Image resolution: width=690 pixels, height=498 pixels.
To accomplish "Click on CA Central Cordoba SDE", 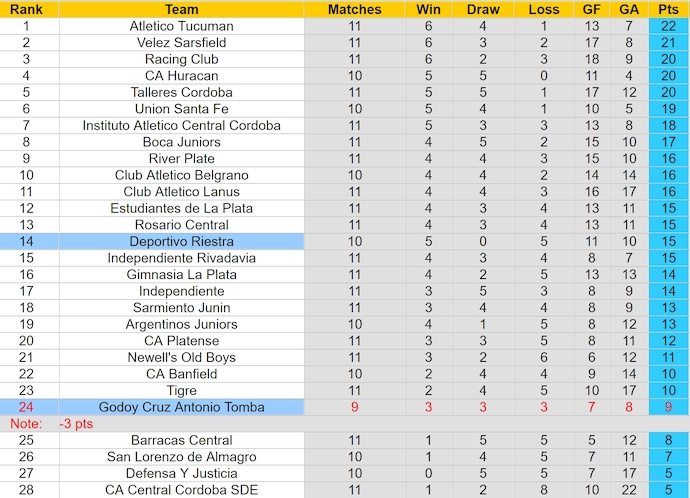I will (x=182, y=490).
